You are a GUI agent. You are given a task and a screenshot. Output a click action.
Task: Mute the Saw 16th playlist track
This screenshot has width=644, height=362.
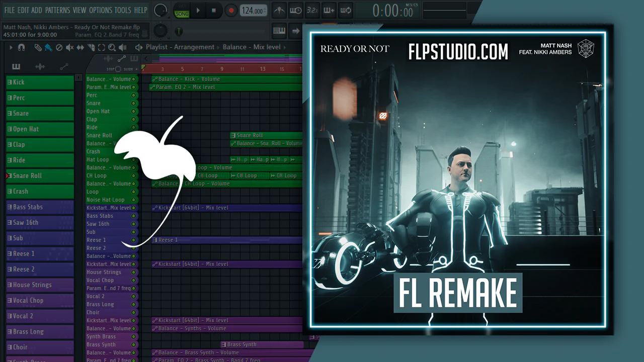[134, 224]
